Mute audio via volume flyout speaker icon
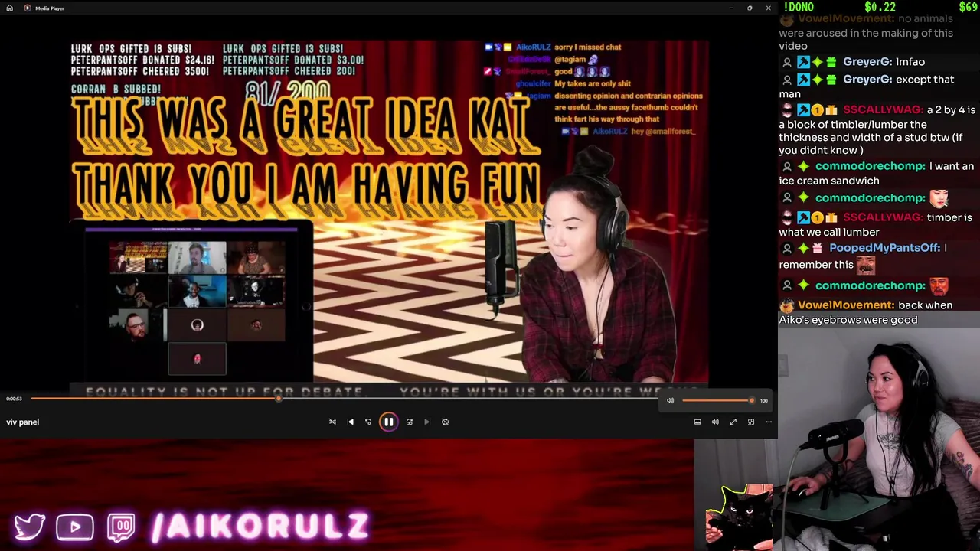 point(671,400)
